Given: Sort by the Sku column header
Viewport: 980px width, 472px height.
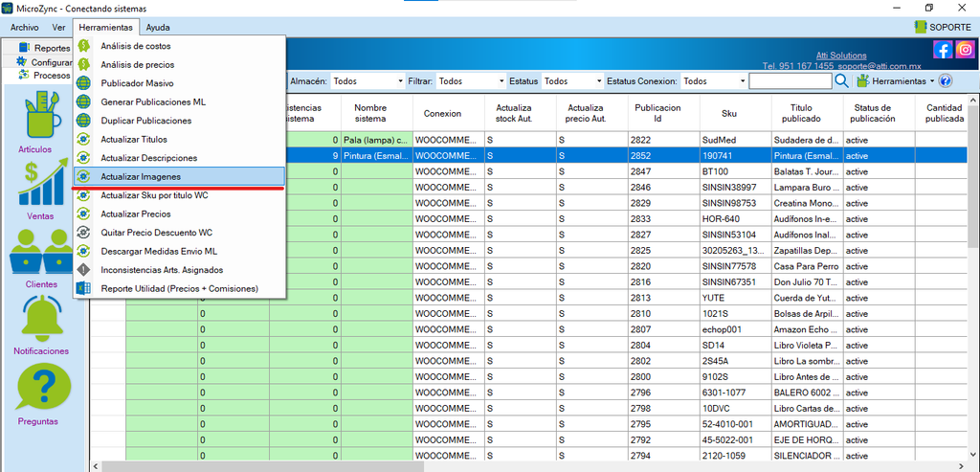Looking at the screenshot, I should click(736, 113).
